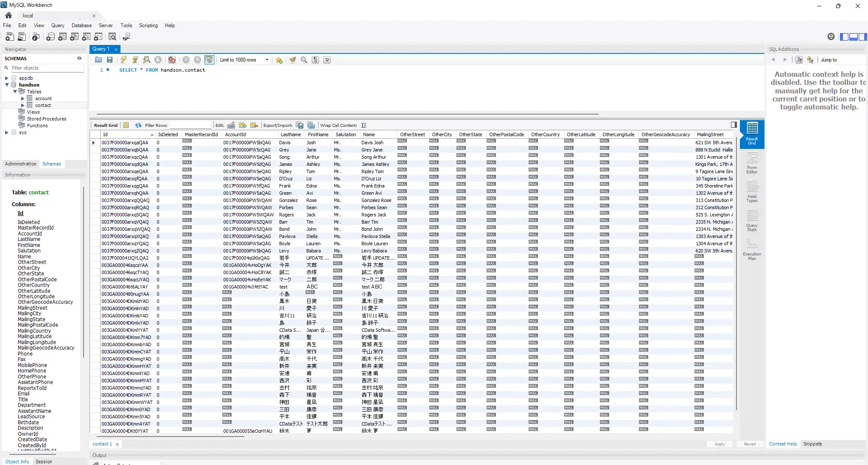868x465 pixels.
Task: Toggle the left sidebar panel
Action: click(845, 37)
